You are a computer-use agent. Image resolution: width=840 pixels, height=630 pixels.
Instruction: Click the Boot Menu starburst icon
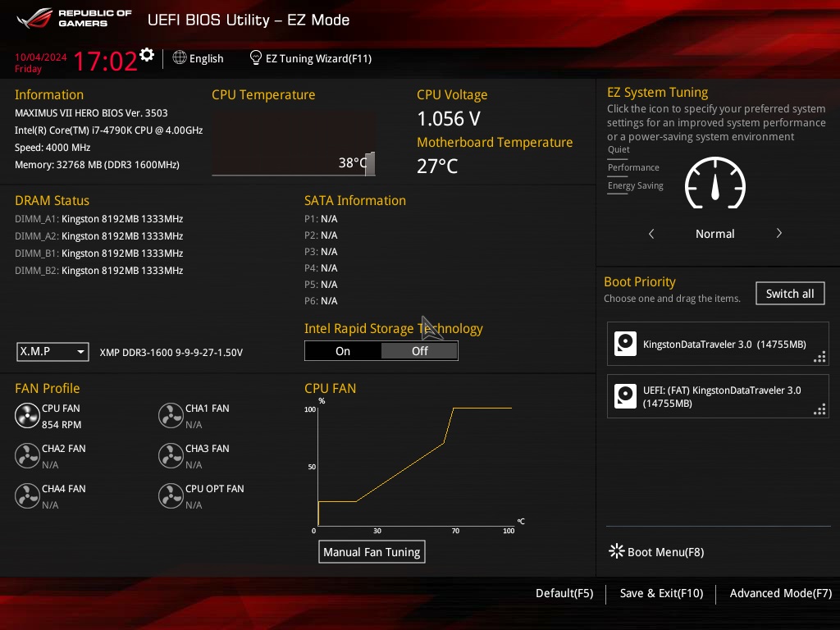pyautogui.click(x=617, y=551)
